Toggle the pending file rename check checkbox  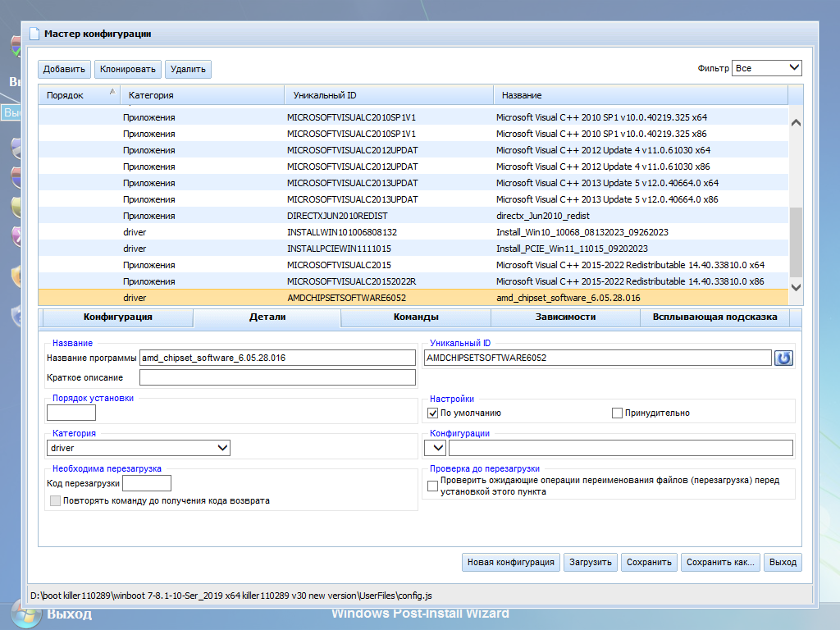click(x=433, y=486)
